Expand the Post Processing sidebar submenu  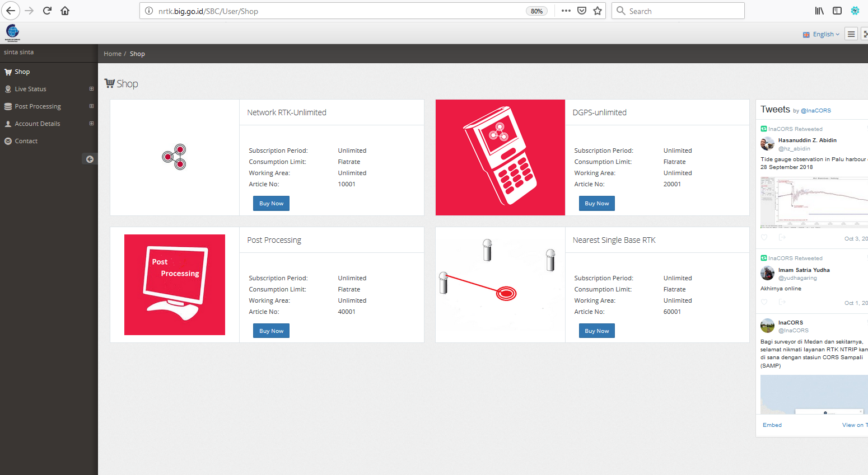tap(91, 106)
